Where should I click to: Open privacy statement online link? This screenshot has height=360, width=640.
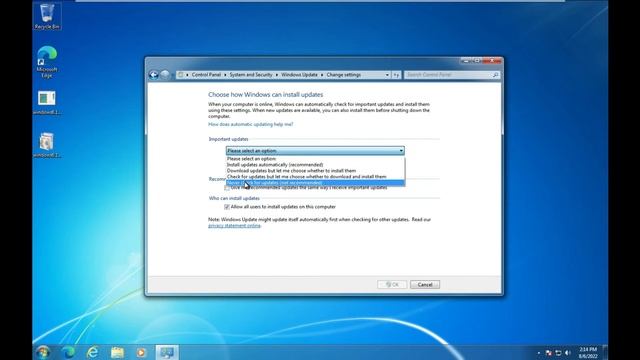point(234,225)
